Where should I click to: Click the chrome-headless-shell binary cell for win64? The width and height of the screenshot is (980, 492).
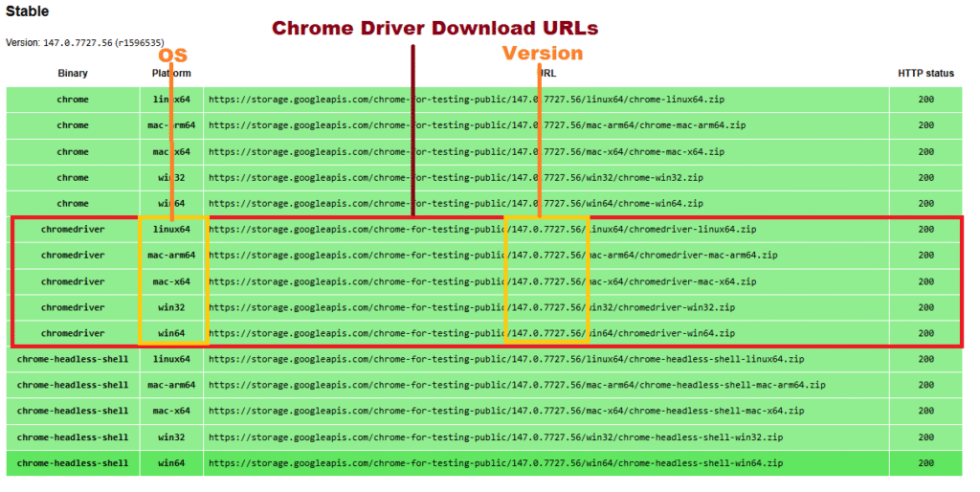(x=73, y=463)
